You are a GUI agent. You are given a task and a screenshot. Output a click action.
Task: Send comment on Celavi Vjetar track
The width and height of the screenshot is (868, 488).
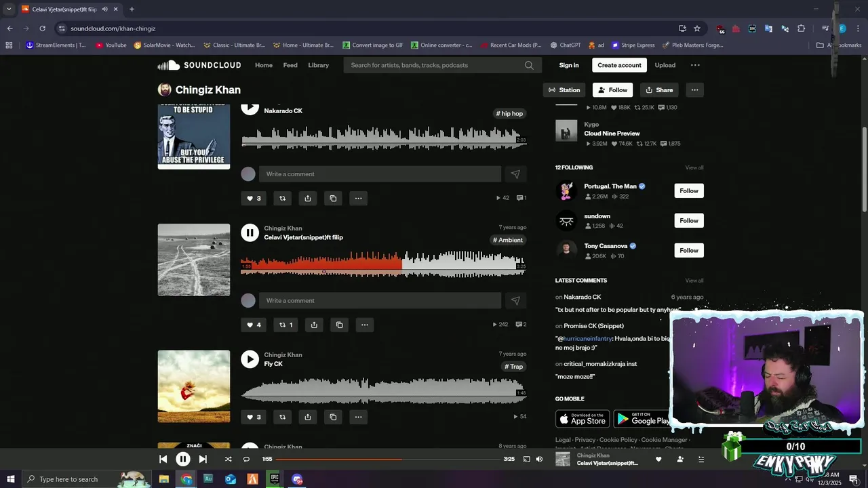[515, 300]
